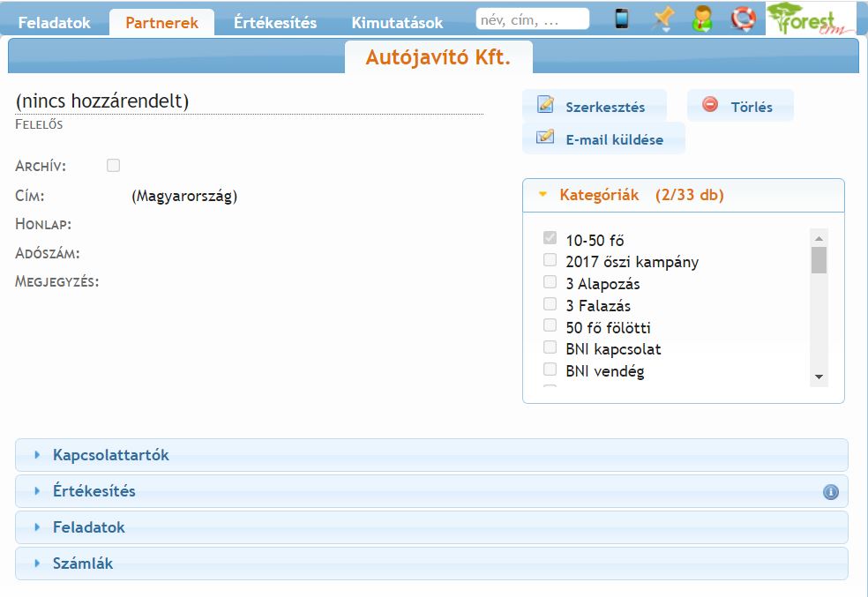Image resolution: width=868 pixels, height=597 pixels.
Task: Check the 2017 őszi kampány category
Action: pos(550,260)
